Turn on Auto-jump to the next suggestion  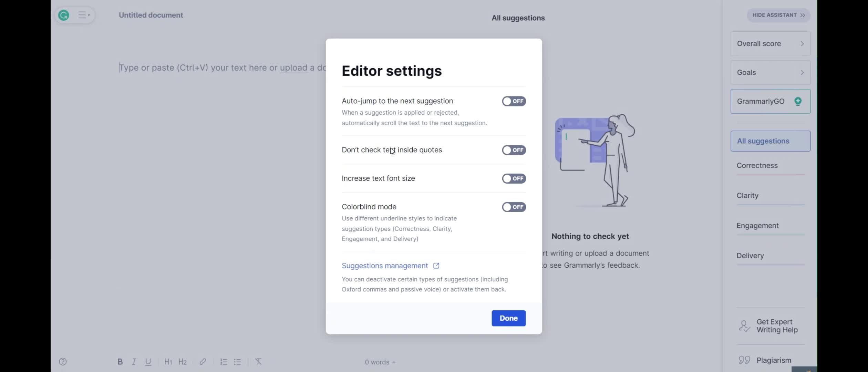click(514, 101)
